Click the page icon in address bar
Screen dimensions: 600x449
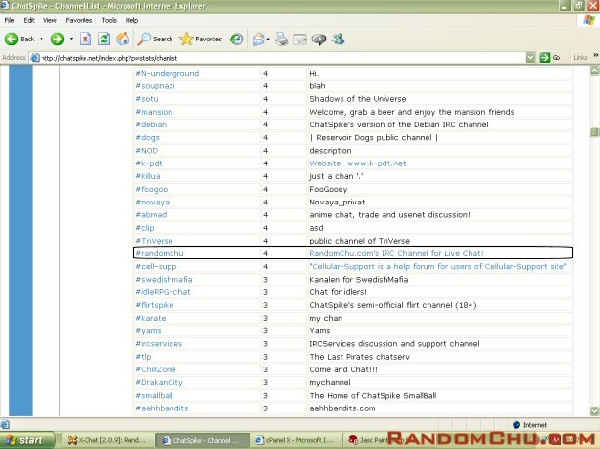[35, 58]
